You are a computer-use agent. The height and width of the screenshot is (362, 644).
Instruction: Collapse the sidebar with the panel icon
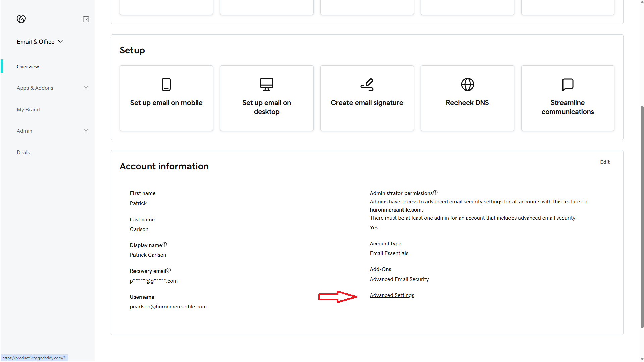[86, 19]
